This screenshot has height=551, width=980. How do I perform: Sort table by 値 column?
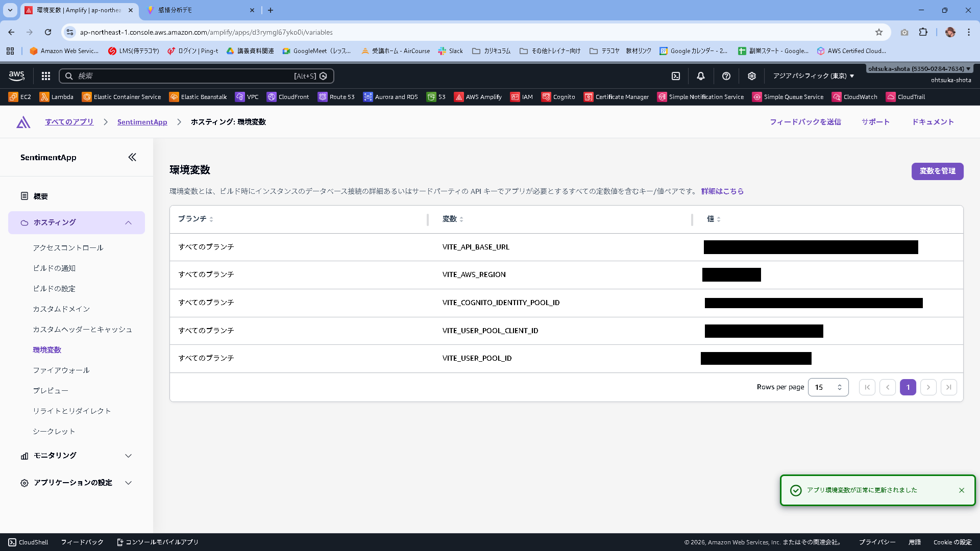(x=714, y=219)
